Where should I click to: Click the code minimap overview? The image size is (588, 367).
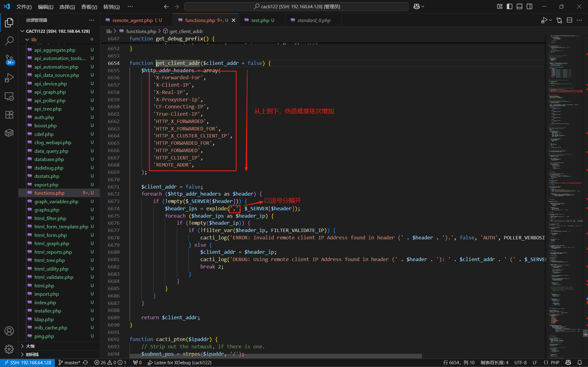(564, 196)
